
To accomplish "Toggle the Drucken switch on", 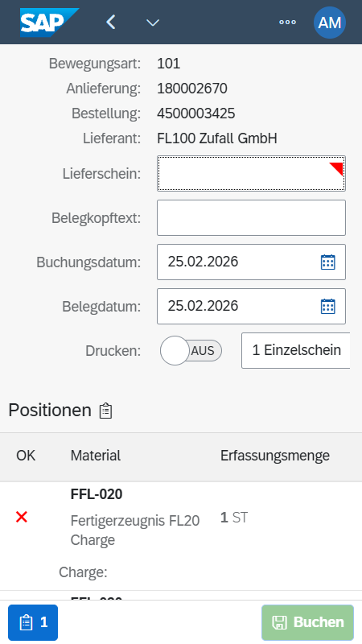I will (191, 350).
